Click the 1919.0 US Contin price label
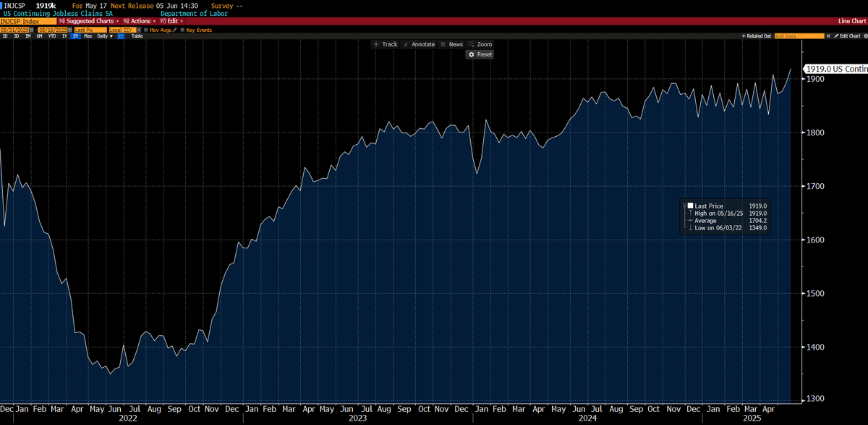 (x=835, y=69)
